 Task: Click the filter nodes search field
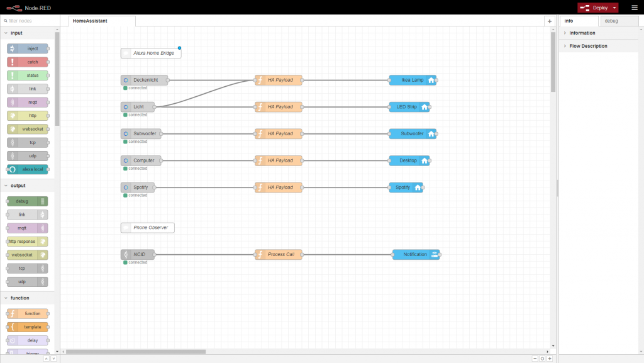point(30,21)
